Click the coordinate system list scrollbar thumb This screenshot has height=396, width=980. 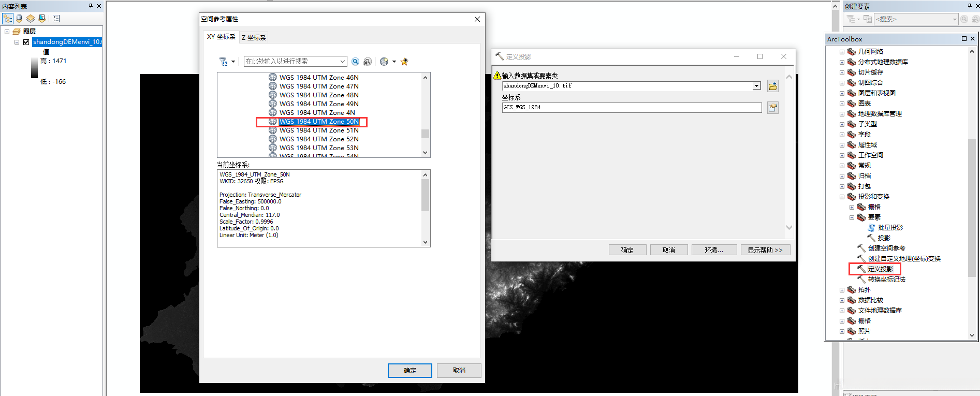426,134
